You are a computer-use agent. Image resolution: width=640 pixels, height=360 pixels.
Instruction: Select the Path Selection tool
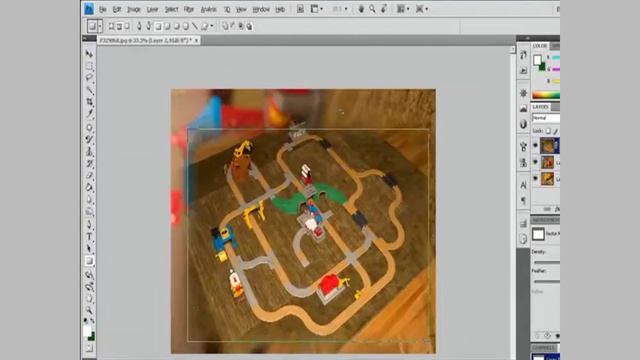(x=89, y=249)
